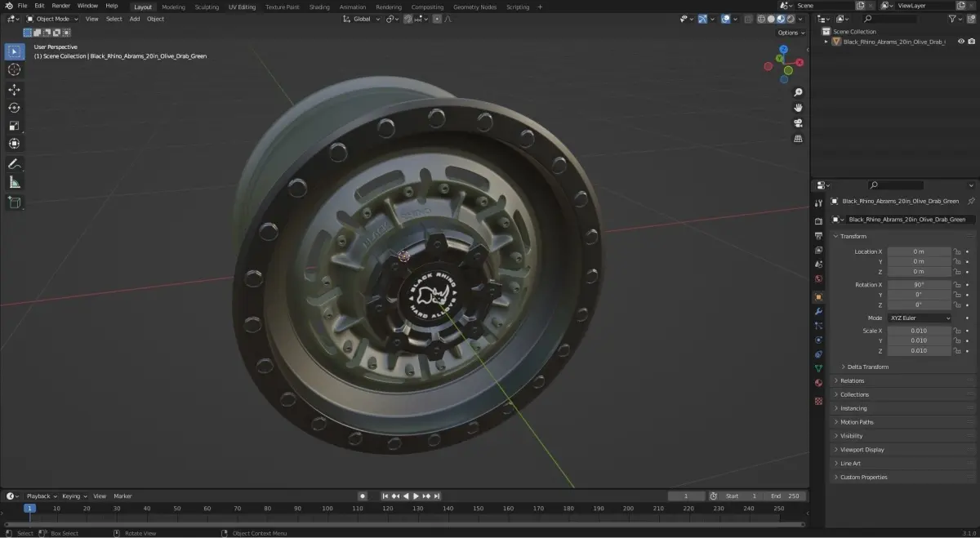Open the World properties tab
Viewport: 980px width, 538px height.
[818, 278]
